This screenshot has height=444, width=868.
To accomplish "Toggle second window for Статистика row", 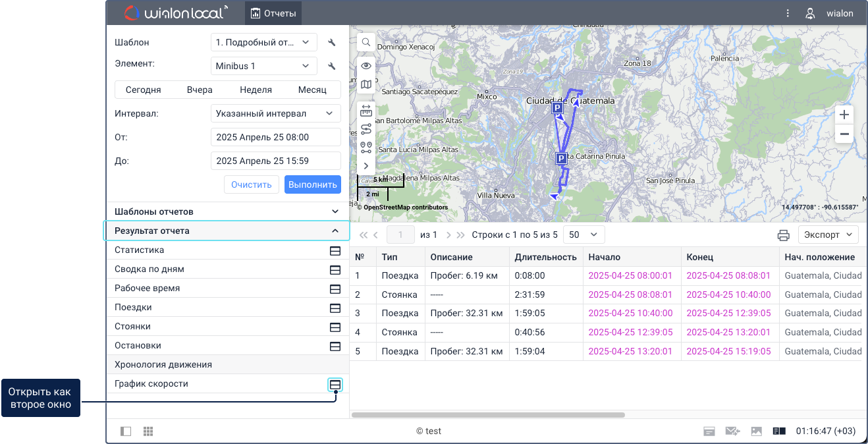I will pos(335,251).
